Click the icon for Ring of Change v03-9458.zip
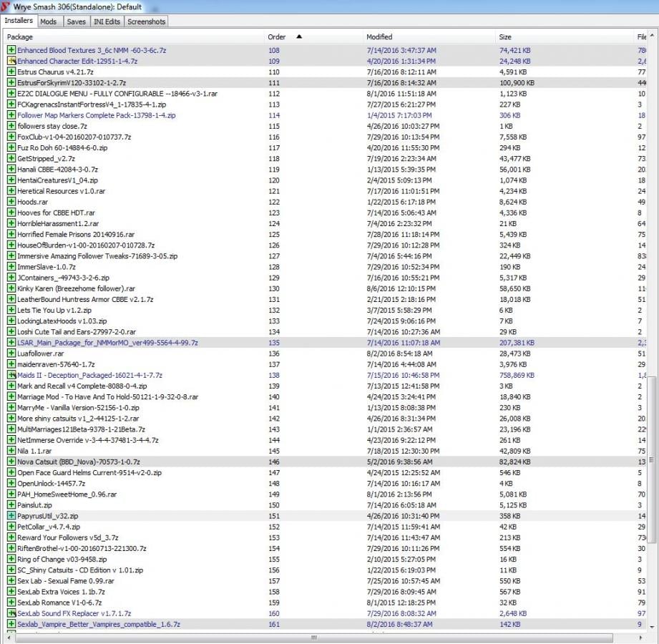The image size is (659, 644). coord(11,559)
